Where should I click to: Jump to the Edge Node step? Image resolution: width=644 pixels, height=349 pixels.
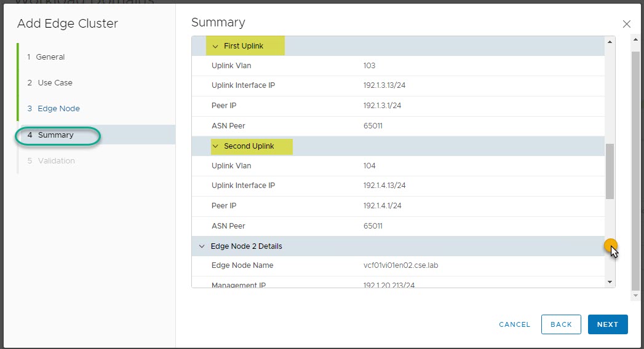(x=58, y=109)
